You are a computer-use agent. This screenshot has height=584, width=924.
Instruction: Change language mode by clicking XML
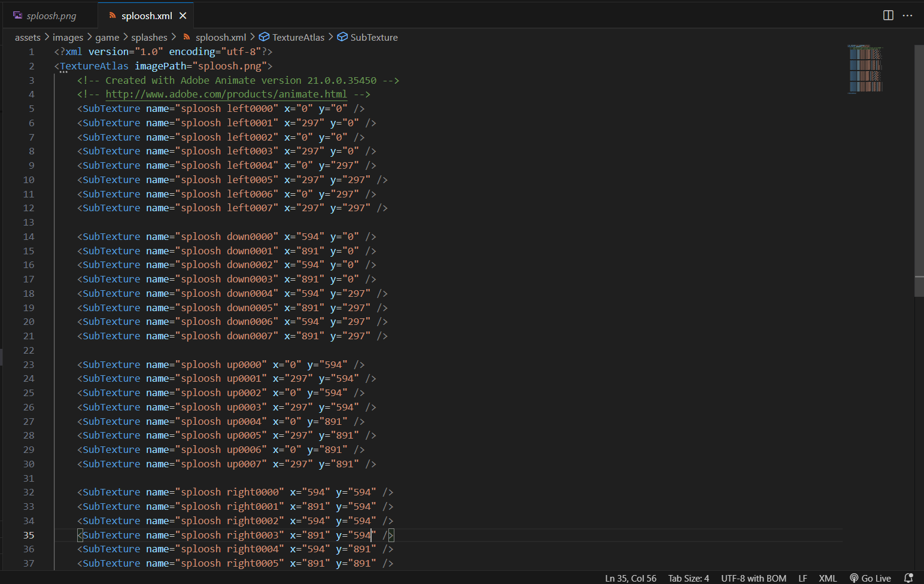[x=828, y=577]
